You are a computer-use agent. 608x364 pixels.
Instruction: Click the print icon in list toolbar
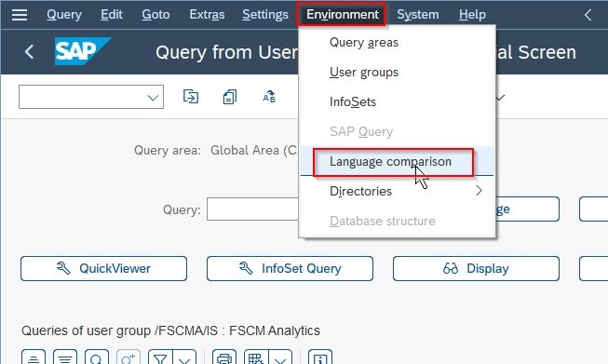(x=224, y=357)
